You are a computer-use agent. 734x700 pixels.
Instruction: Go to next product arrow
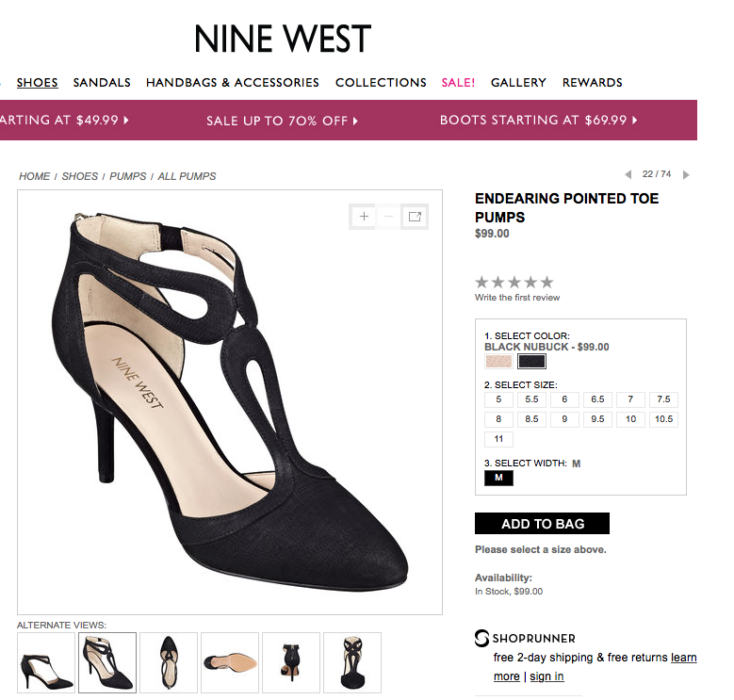pyautogui.click(x=687, y=174)
